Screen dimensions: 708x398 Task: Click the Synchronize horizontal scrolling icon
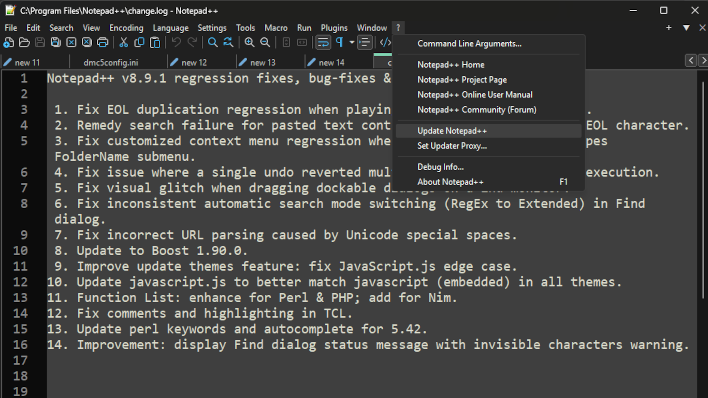click(302, 42)
